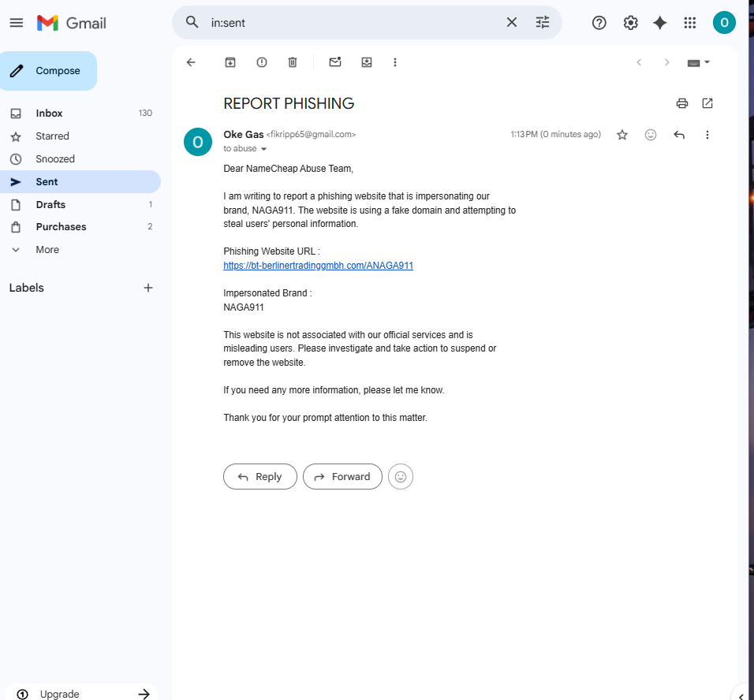Click sender name Oke Gas
754x700 pixels.
[244, 135]
